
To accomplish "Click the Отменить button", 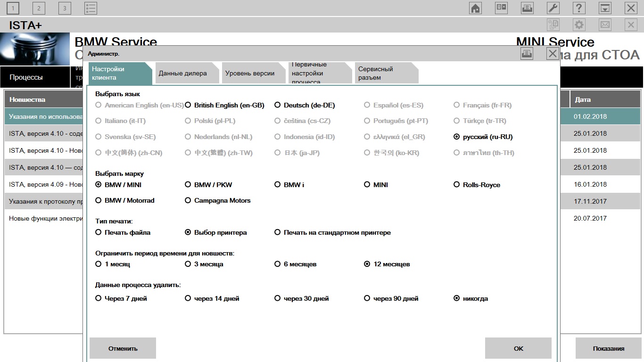I will pyautogui.click(x=123, y=348).
